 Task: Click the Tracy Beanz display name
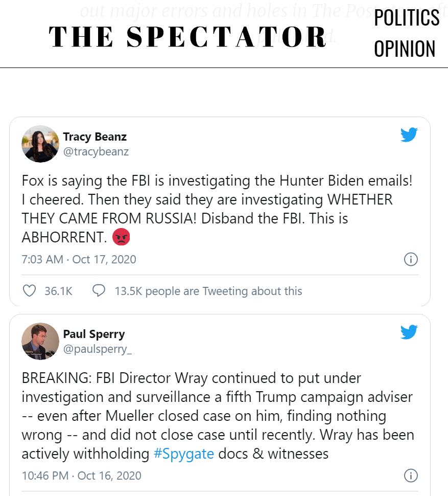pos(95,137)
